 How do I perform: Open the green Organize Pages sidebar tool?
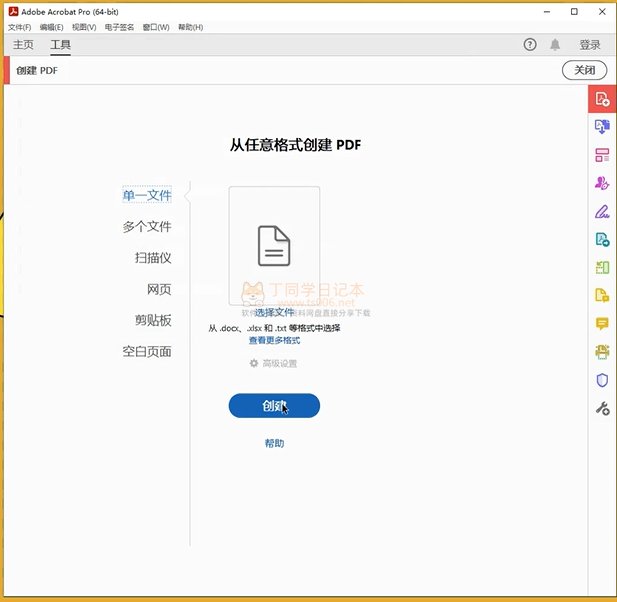(x=602, y=268)
